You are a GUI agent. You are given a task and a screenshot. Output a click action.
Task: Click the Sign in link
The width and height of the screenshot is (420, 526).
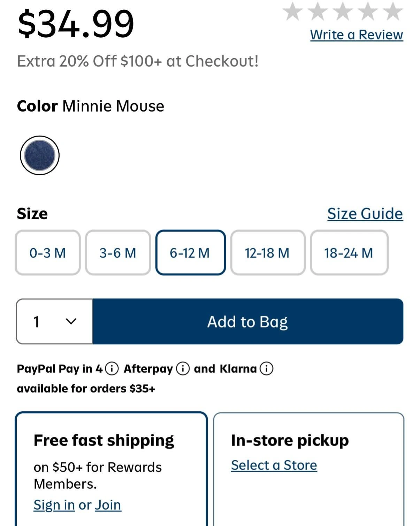pos(54,505)
